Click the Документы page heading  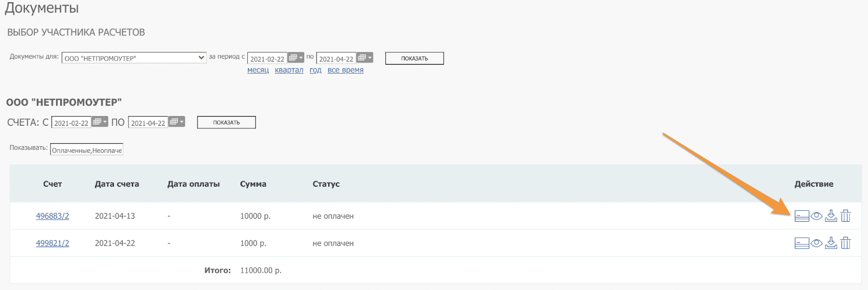[x=42, y=8]
